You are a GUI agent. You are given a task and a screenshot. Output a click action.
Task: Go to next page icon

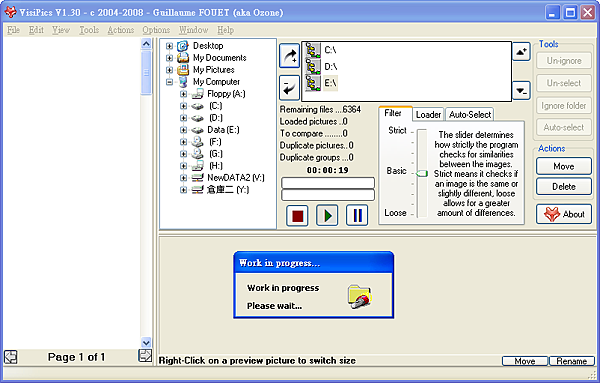145,356
